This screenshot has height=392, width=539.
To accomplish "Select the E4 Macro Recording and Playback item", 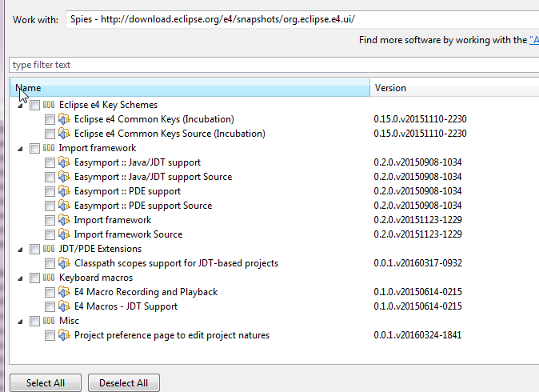I will click(x=146, y=292).
